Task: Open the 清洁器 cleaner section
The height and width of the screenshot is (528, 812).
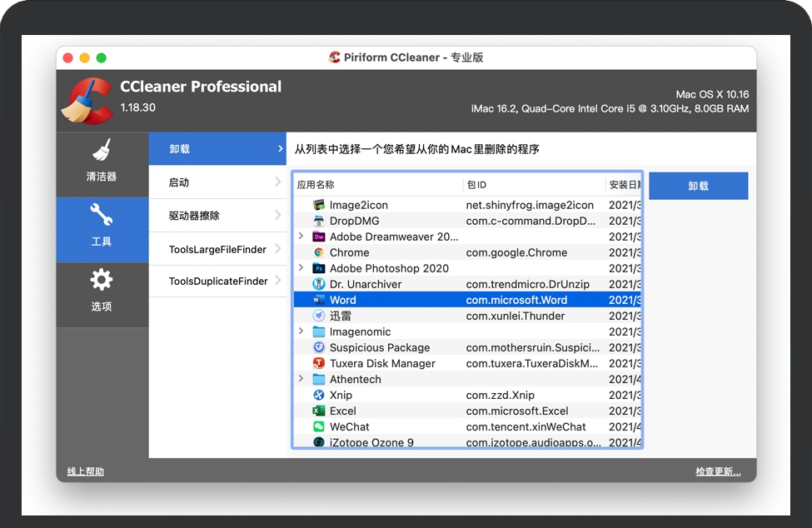Action: tap(102, 162)
